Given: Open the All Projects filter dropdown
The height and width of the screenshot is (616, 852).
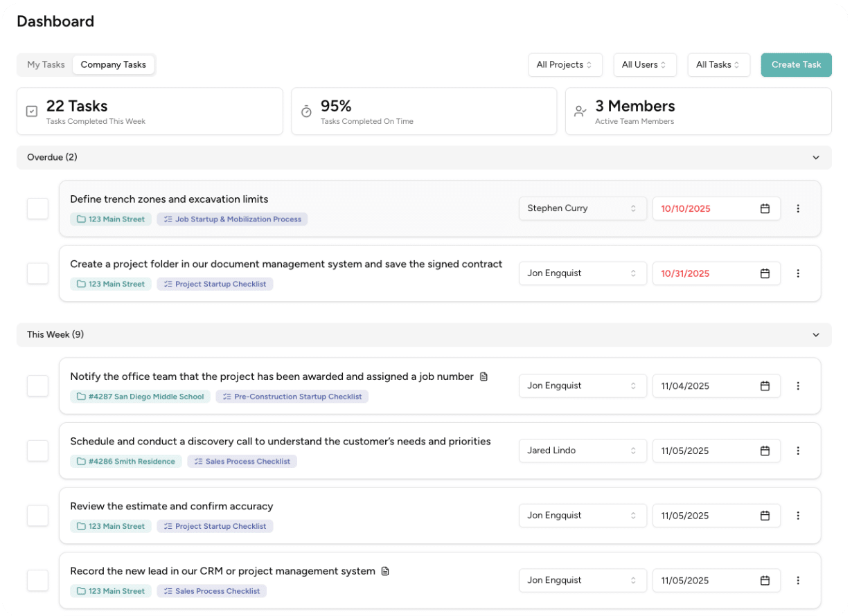Looking at the screenshot, I should coord(565,65).
